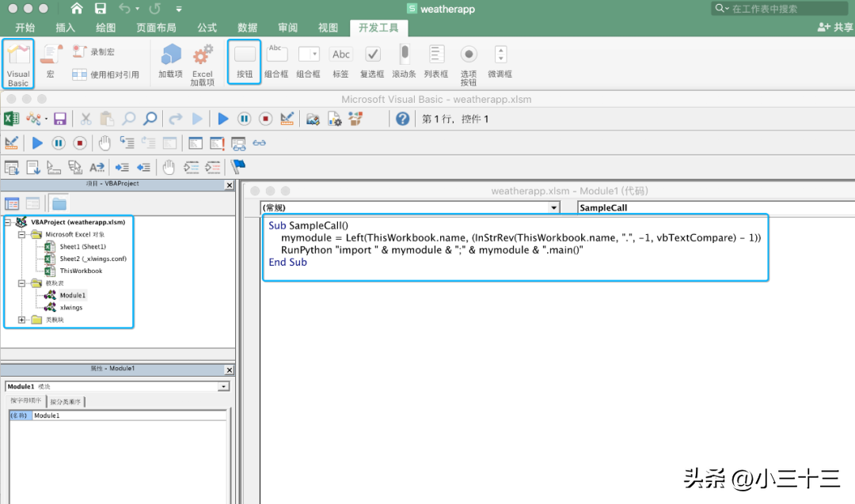The width and height of the screenshot is (855, 504).
Task: Open Excel 加载项 gear icon
Action: click(203, 64)
